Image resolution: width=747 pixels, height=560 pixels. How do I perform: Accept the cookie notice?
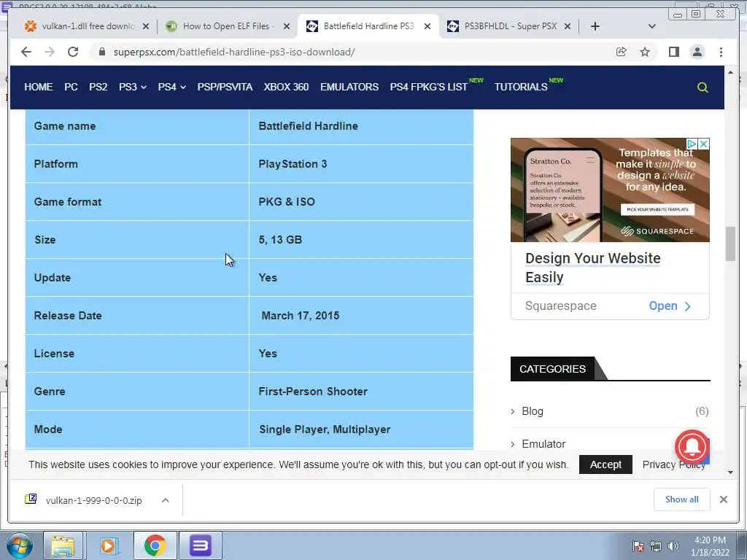(605, 464)
